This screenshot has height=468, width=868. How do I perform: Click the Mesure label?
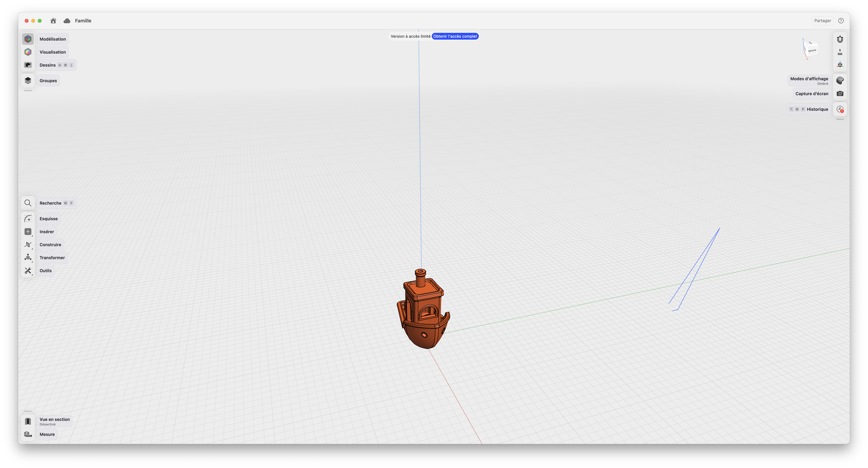47,434
